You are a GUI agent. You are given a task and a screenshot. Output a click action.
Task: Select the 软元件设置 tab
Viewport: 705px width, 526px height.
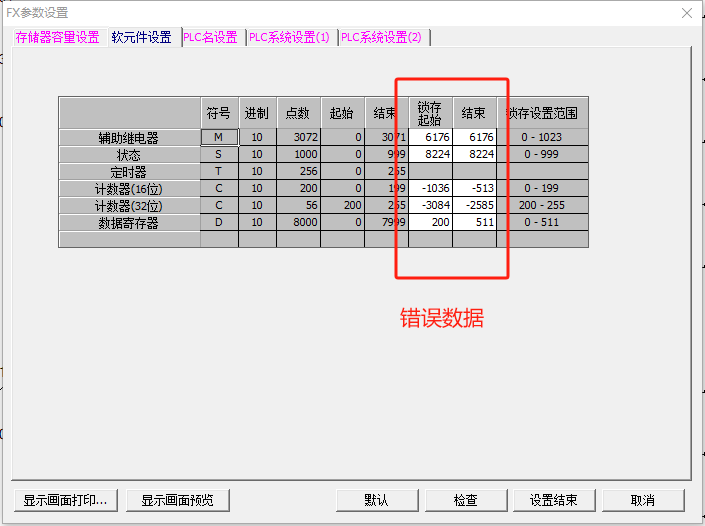click(141, 37)
